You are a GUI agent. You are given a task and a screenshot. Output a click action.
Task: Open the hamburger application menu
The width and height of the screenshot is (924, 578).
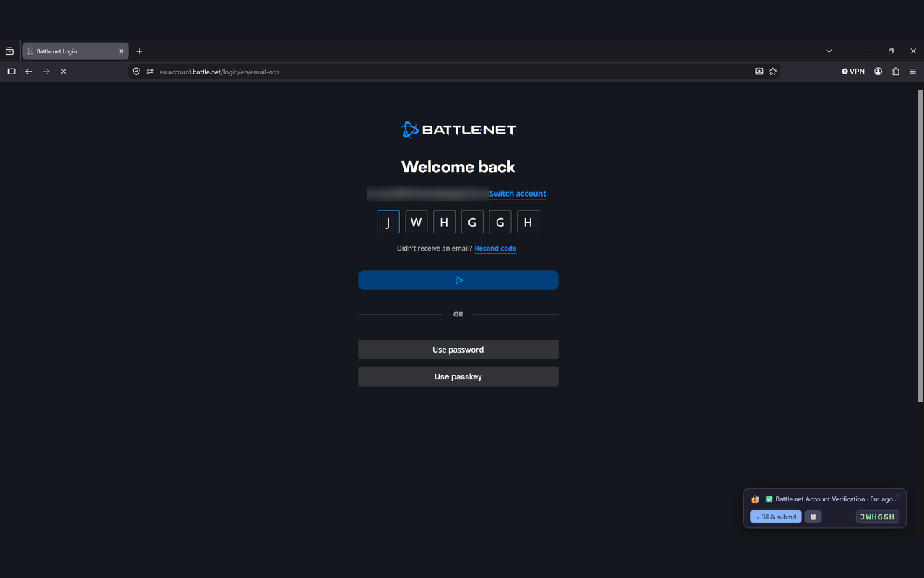click(913, 72)
